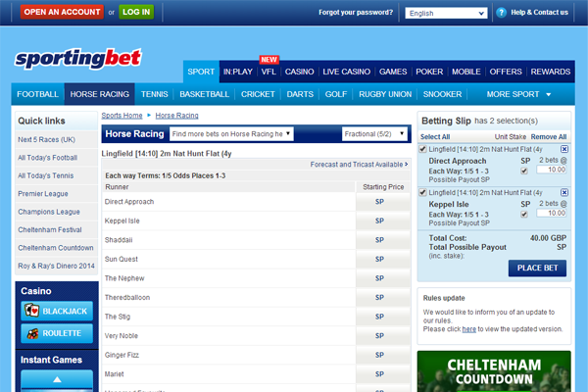Remove Direct Approach selection with X icon

click(564, 149)
